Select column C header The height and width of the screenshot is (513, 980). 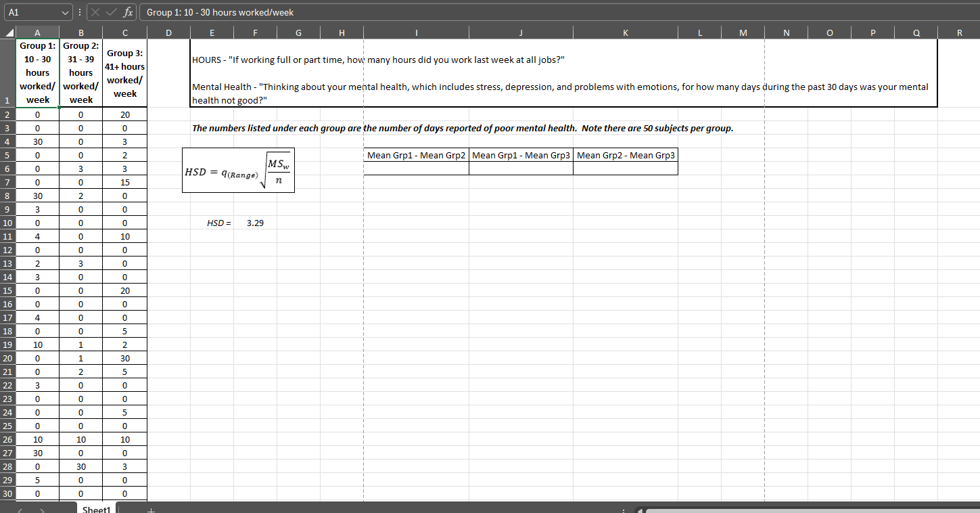coord(124,32)
